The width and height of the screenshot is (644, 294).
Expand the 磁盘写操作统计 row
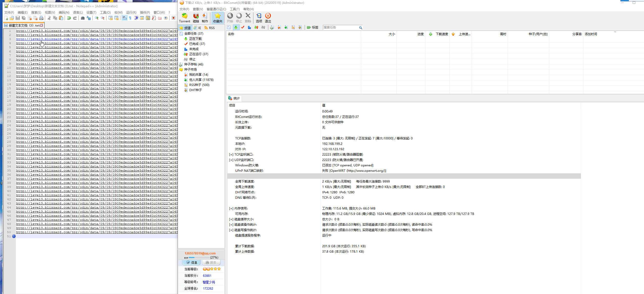point(231,230)
